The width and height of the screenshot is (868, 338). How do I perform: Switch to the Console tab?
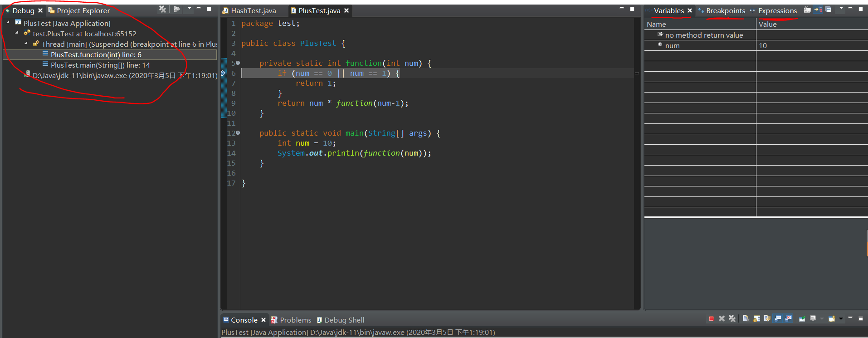244,320
